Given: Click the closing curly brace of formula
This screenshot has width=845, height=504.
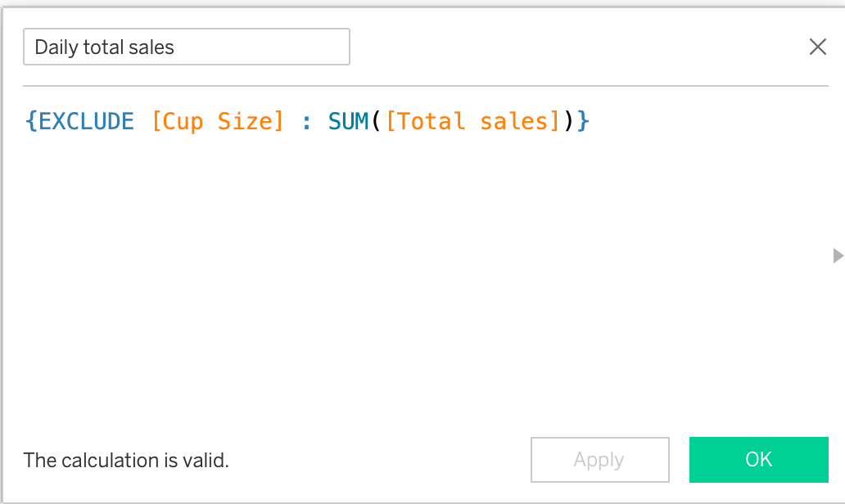Looking at the screenshot, I should click(x=583, y=122).
